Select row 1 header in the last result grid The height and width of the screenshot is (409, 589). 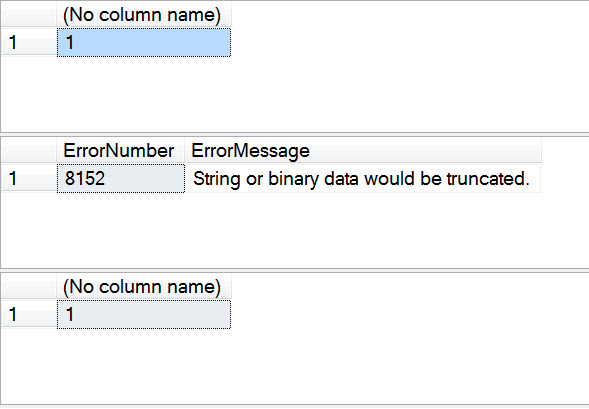point(29,314)
